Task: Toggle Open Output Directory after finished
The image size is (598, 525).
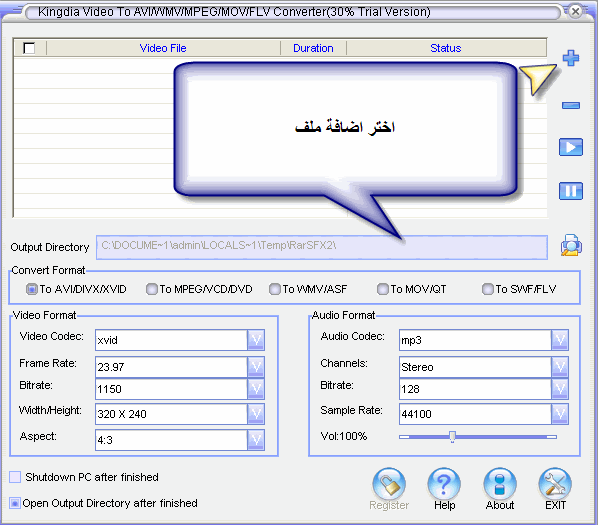Action: (x=15, y=503)
